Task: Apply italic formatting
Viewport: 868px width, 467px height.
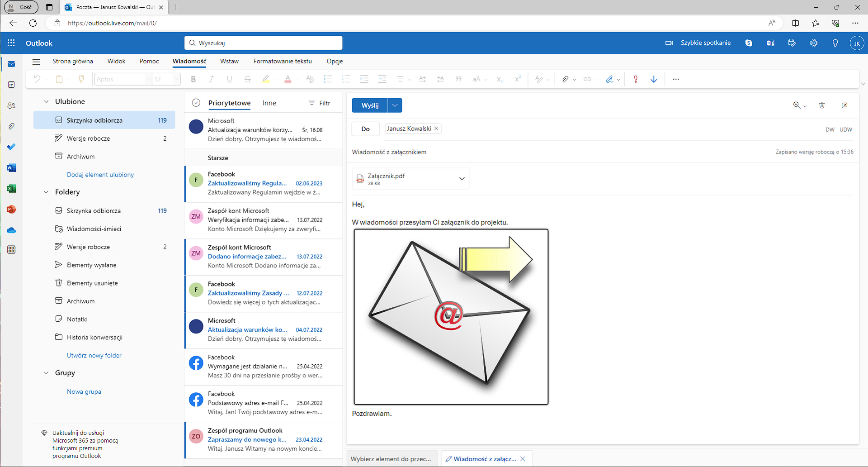Action: [x=211, y=79]
